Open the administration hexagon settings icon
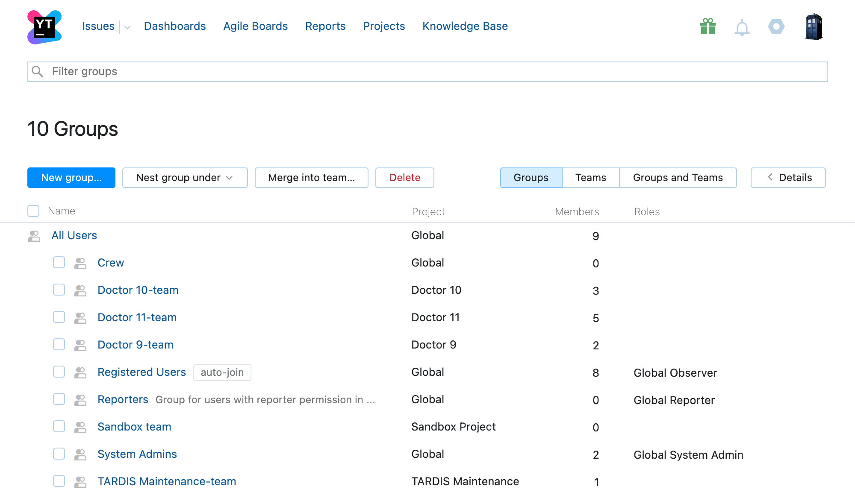The width and height of the screenshot is (855, 504). pyautogui.click(x=776, y=26)
